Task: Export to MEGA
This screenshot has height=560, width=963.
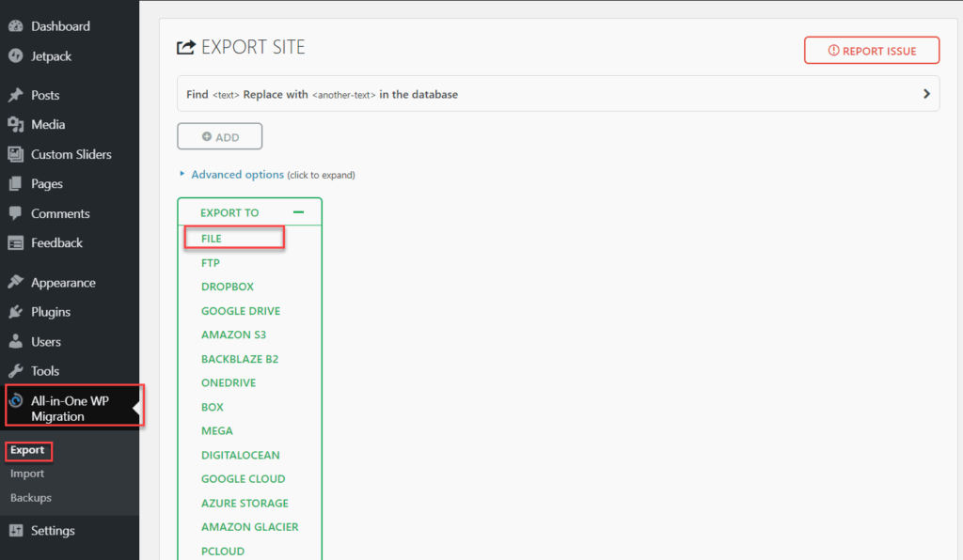Action: pos(217,430)
